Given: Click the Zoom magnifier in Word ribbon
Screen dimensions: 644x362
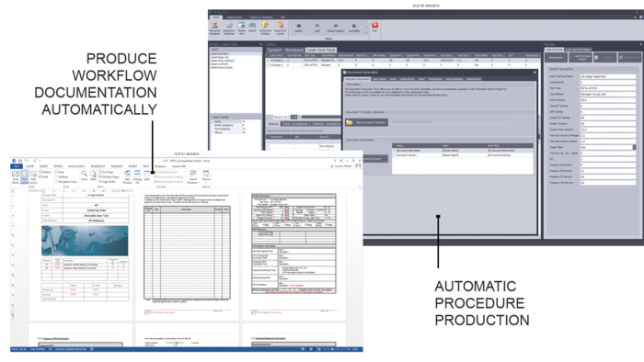Looking at the screenshot, I should pos(85,175).
